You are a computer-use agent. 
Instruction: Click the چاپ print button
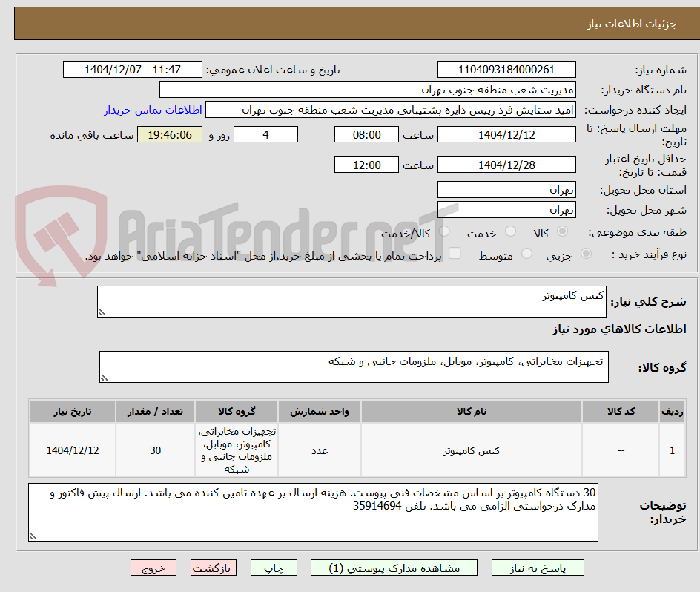click(274, 568)
